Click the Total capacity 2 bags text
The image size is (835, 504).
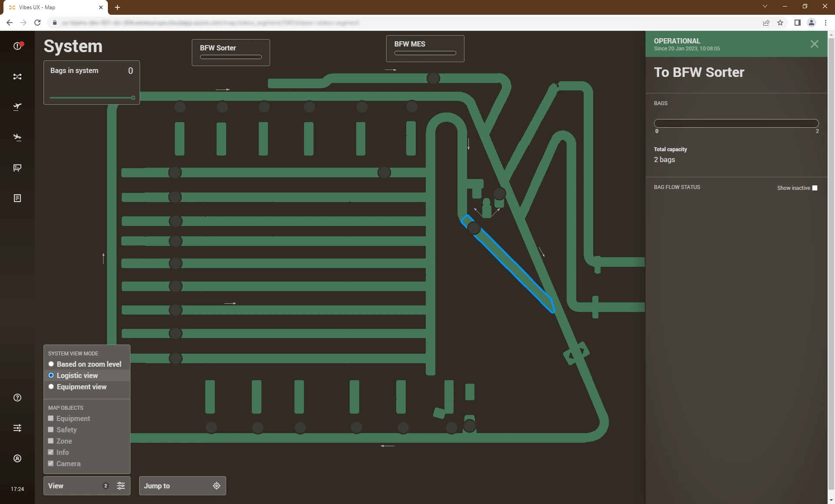pyautogui.click(x=671, y=155)
